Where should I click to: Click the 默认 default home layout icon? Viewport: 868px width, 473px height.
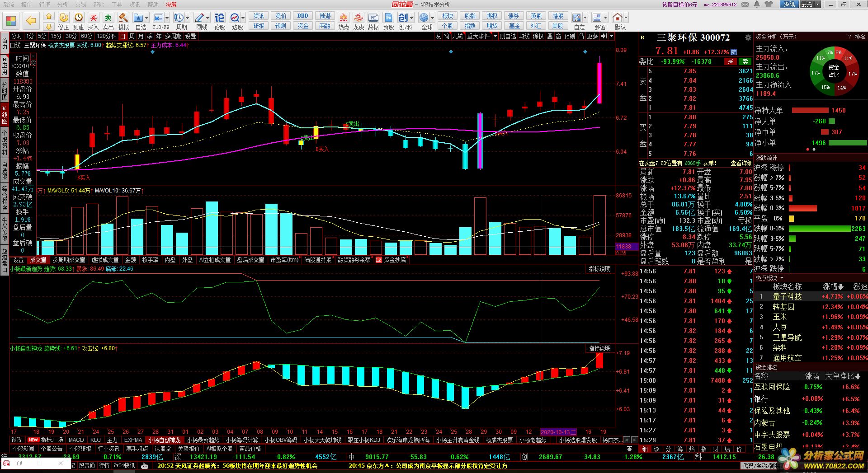coord(618,18)
